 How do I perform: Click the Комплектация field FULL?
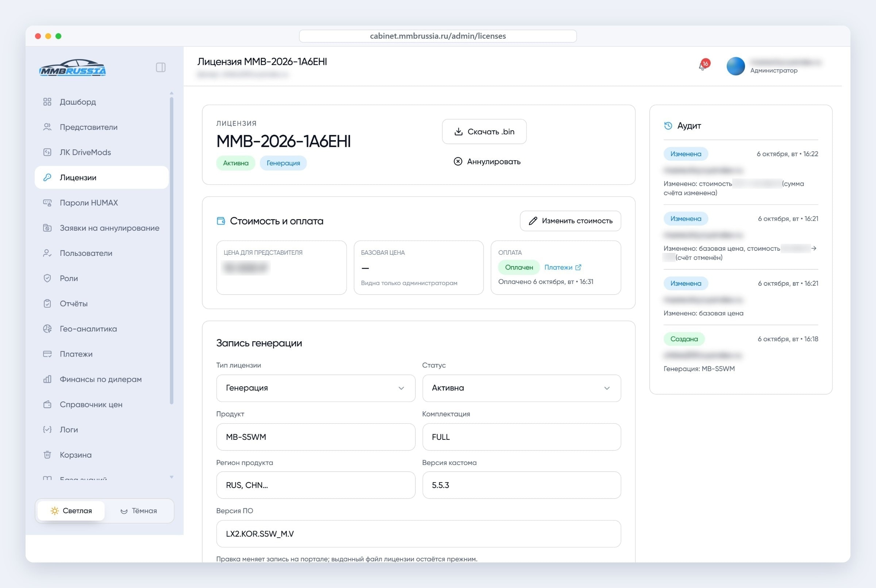521,437
